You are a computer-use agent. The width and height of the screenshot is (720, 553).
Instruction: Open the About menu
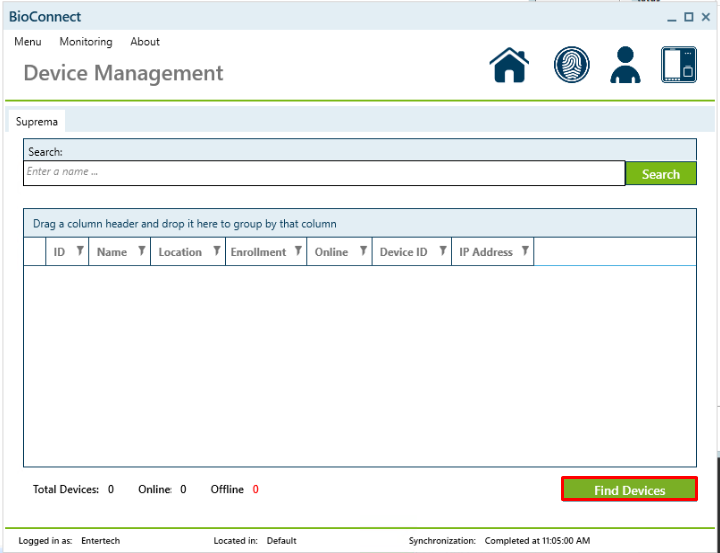pos(145,42)
